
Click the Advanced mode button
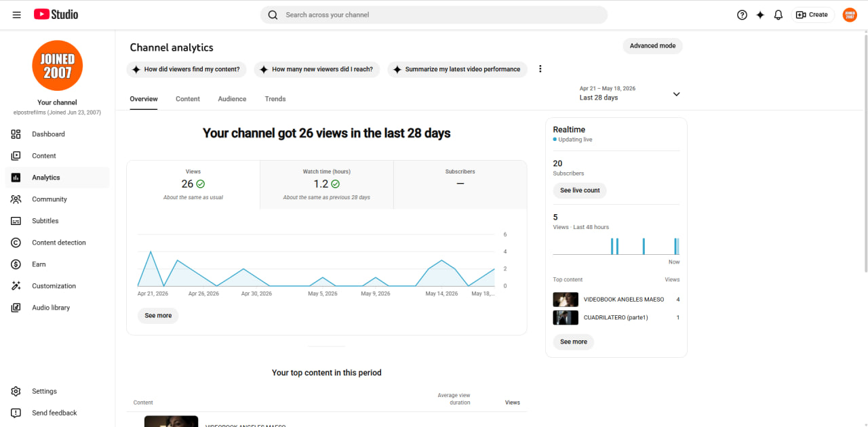652,46
